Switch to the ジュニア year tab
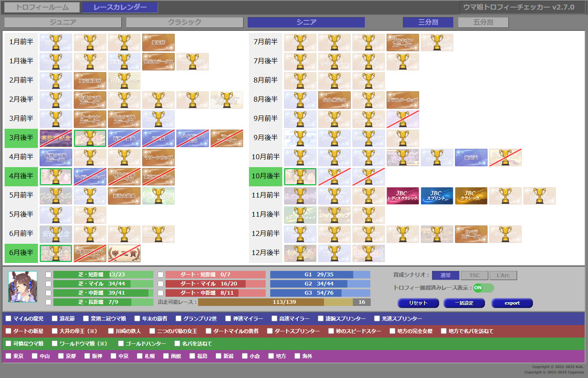 tap(63, 22)
